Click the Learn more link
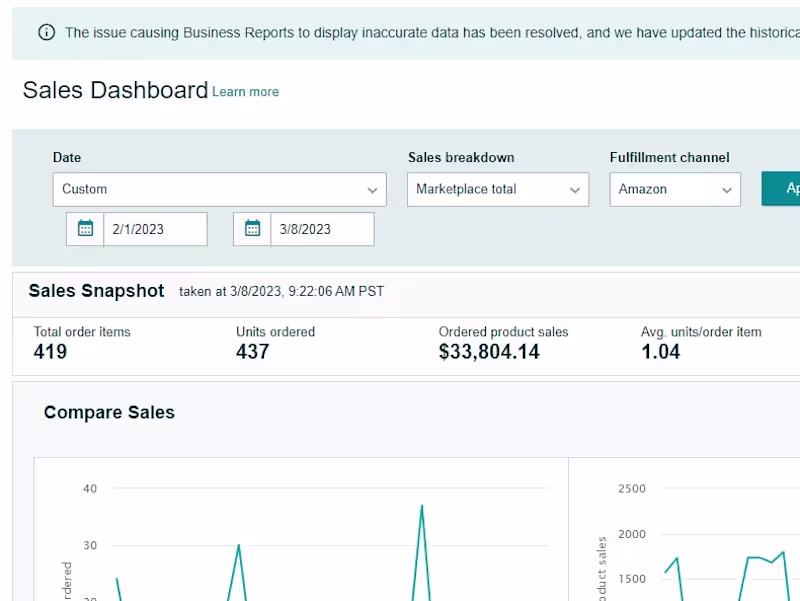Image resolution: width=800 pixels, height=601 pixels. pyautogui.click(x=245, y=92)
